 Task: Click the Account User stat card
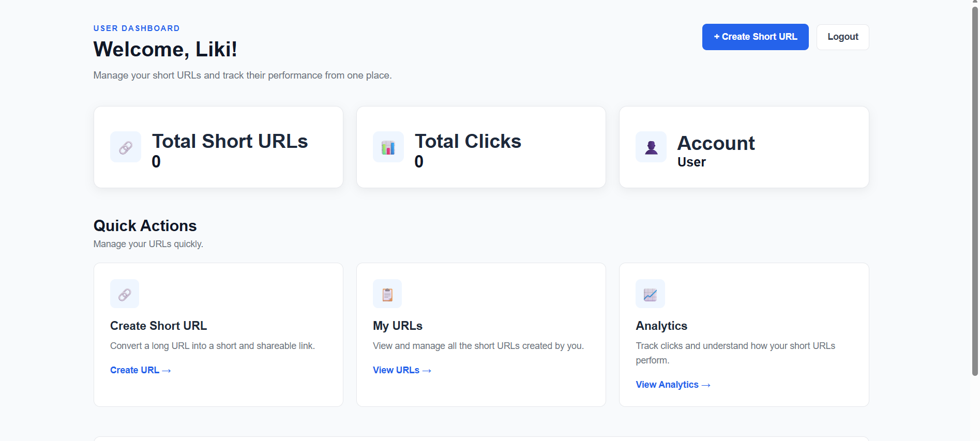pyautogui.click(x=744, y=147)
